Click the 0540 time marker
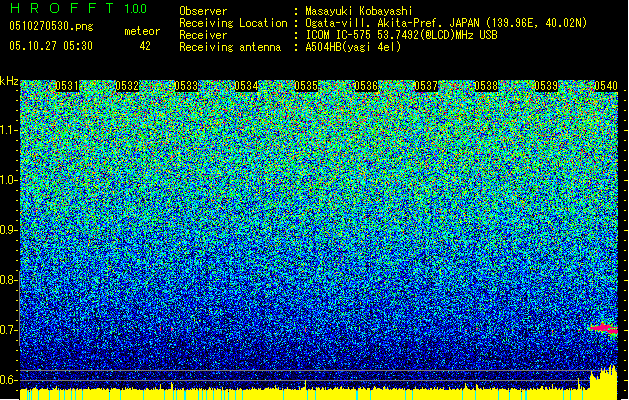The height and width of the screenshot is (400, 629). tap(606, 86)
